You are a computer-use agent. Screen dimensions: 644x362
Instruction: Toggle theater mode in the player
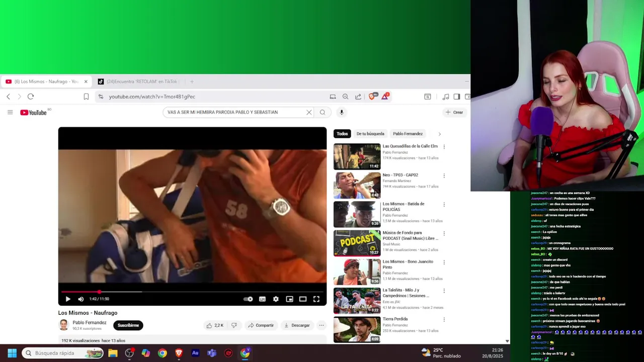pos(303,299)
